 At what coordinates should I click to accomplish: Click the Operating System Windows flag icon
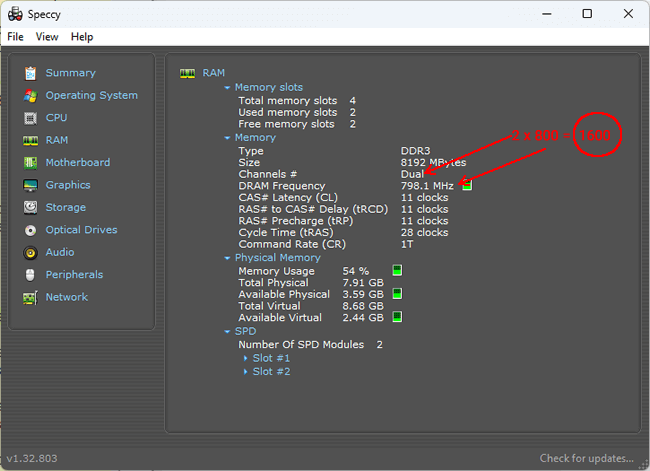[30, 96]
